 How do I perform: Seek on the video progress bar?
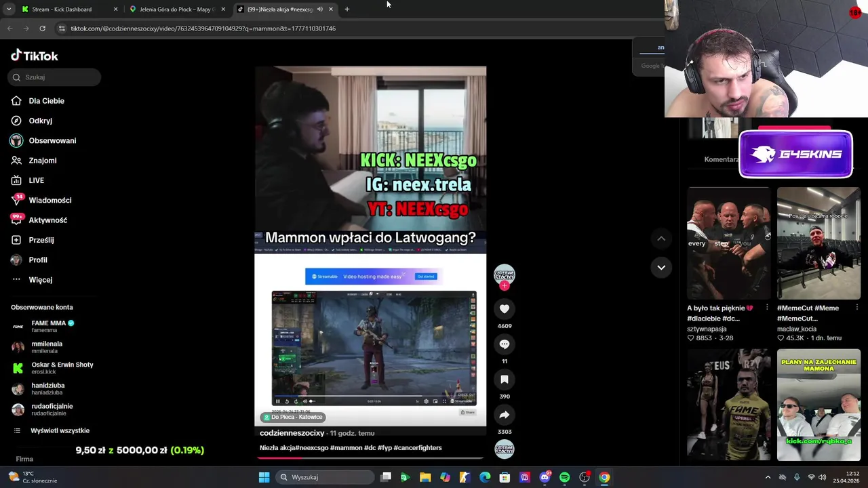point(370,458)
